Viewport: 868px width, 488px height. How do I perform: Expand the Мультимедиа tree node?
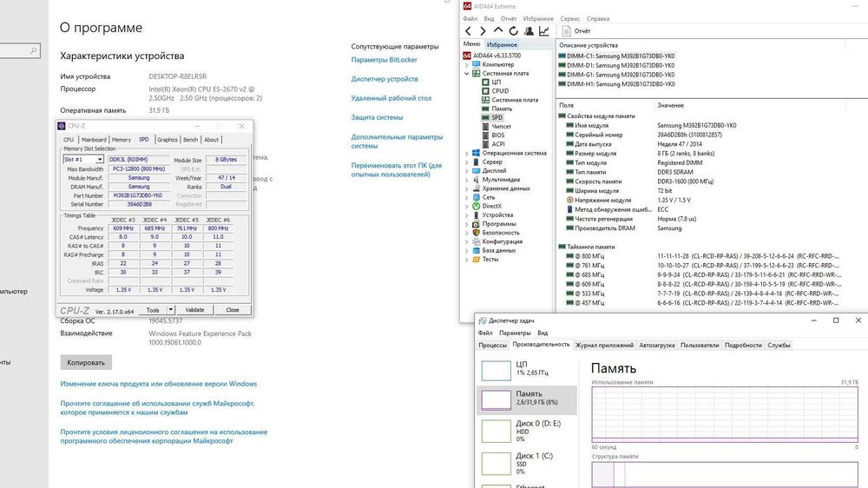467,180
